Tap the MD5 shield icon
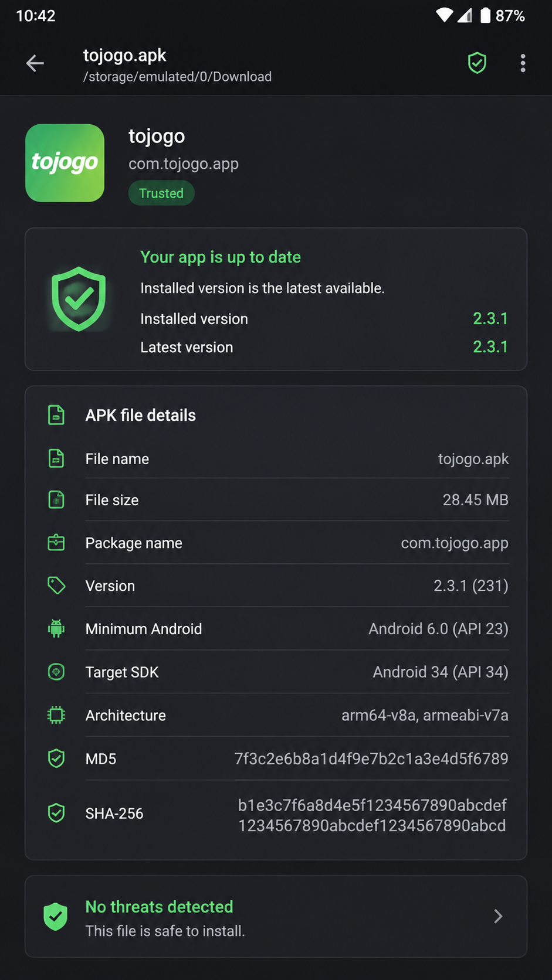 click(x=56, y=758)
